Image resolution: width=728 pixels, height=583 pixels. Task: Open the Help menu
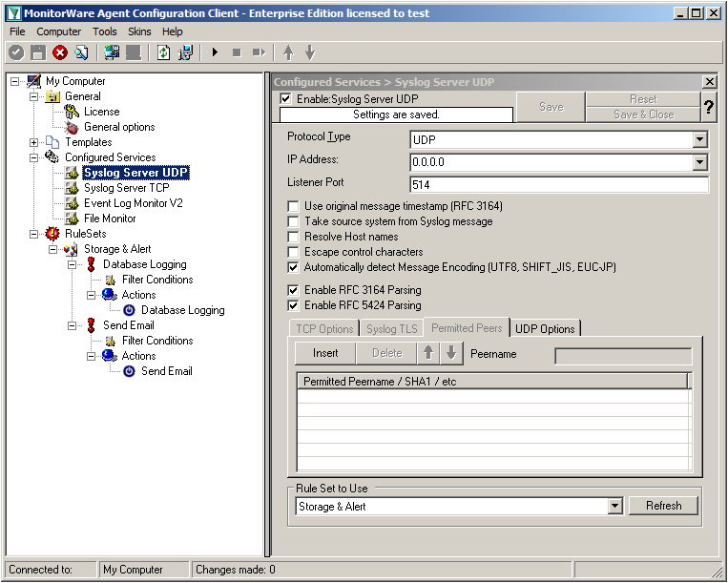[x=173, y=31]
